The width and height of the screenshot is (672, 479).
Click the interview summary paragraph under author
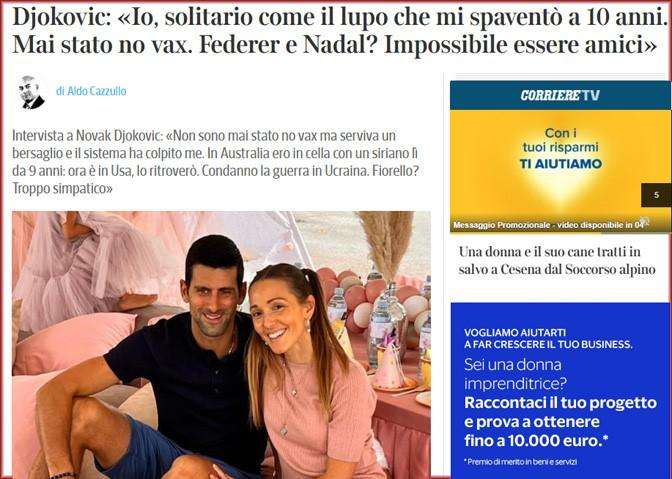(x=216, y=162)
